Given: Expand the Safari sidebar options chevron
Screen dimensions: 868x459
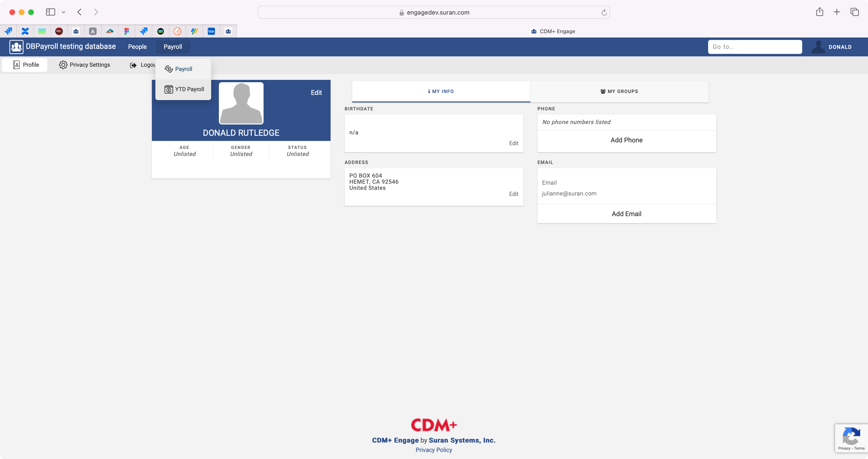Looking at the screenshot, I should [x=63, y=12].
